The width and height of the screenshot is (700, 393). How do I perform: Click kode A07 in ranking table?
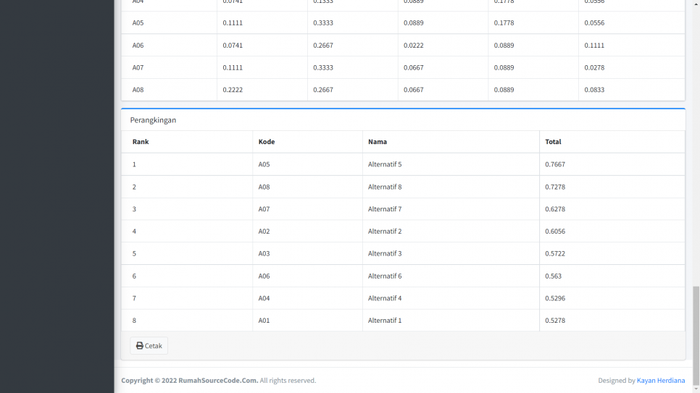[264, 209]
